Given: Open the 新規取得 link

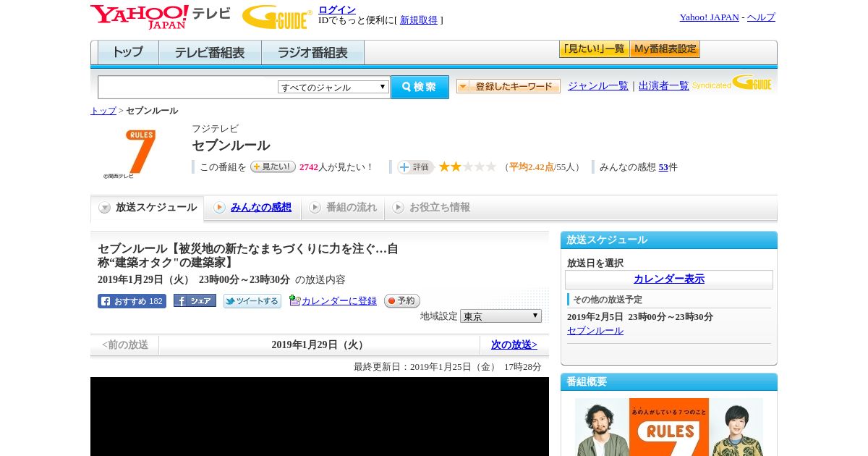Looking at the screenshot, I should pos(419,20).
